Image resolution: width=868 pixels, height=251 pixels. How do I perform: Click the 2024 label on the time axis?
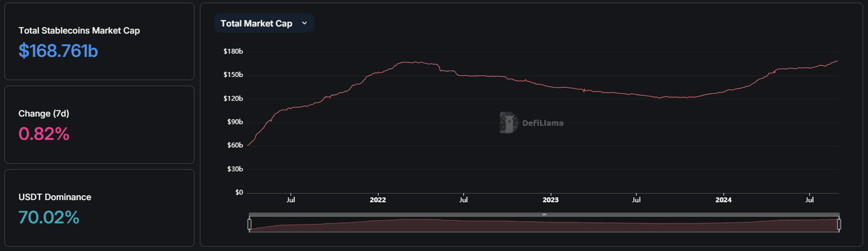coord(723,199)
